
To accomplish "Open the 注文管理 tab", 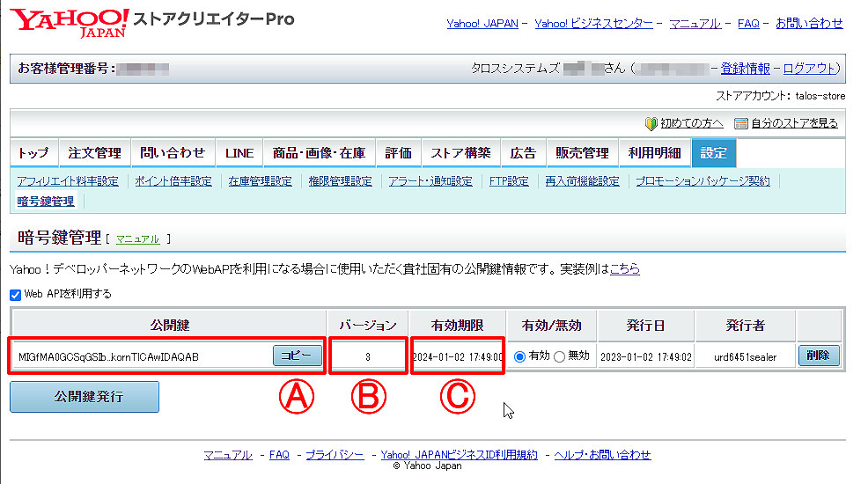I will (95, 153).
